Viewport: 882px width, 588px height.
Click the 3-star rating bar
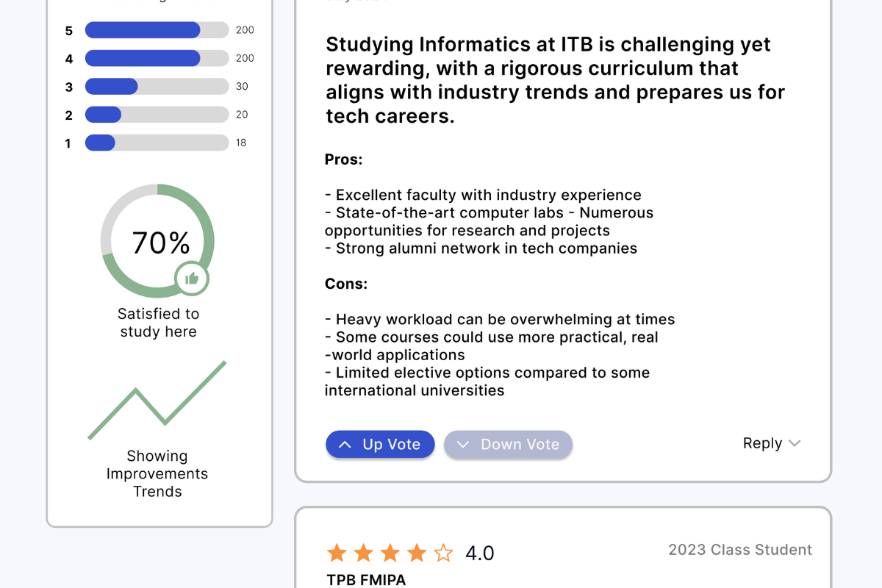click(x=157, y=86)
